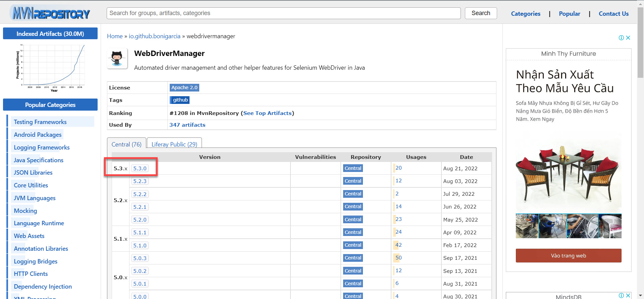Close the bottom MindsDB ad X icon
Screen dimensions: 644x299
pos(628,295)
